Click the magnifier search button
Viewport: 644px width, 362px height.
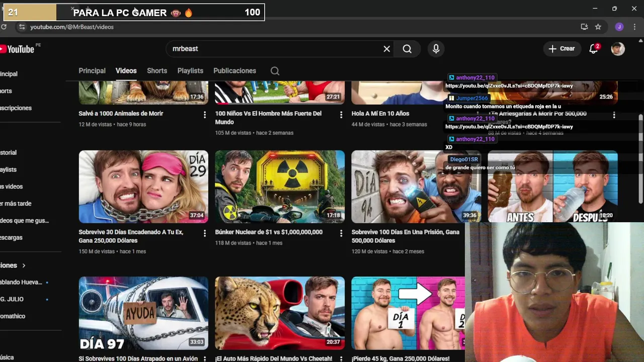[407, 49]
